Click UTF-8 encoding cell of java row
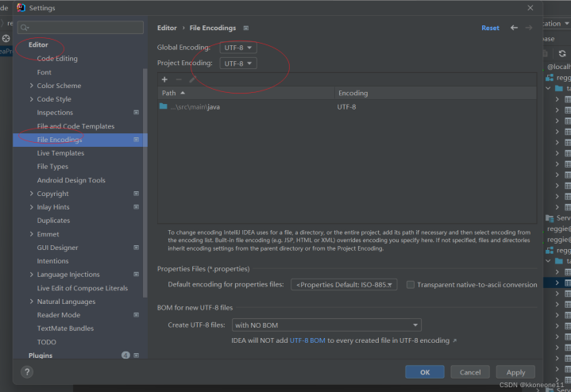This screenshot has width=571, height=392. click(347, 107)
